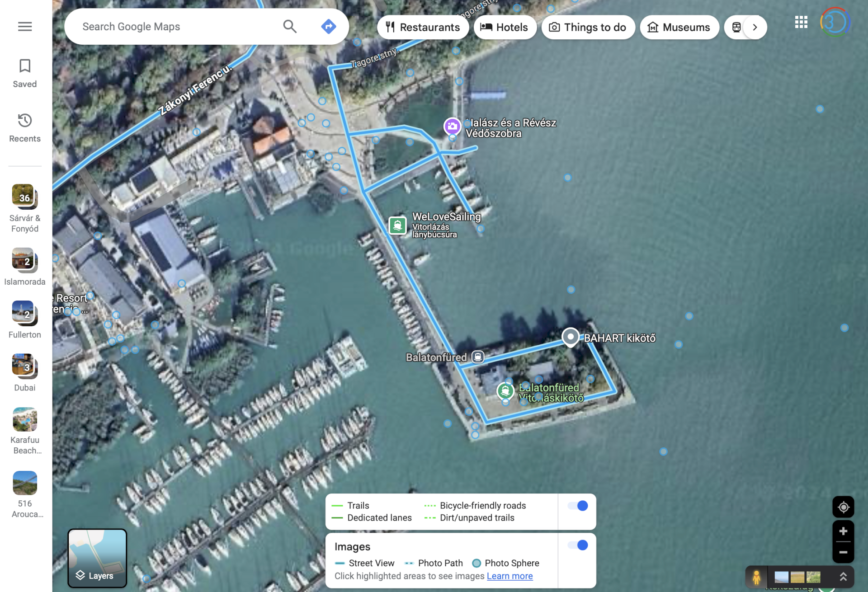Open the Fullerton recent item
This screenshot has height=592, width=868.
(x=25, y=320)
